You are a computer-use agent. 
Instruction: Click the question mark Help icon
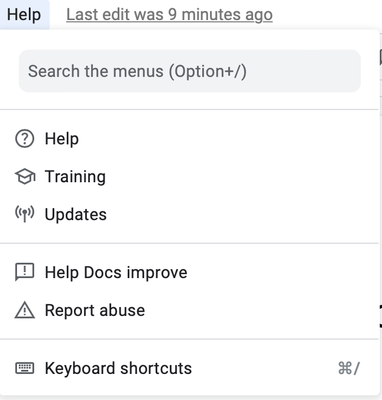point(24,139)
